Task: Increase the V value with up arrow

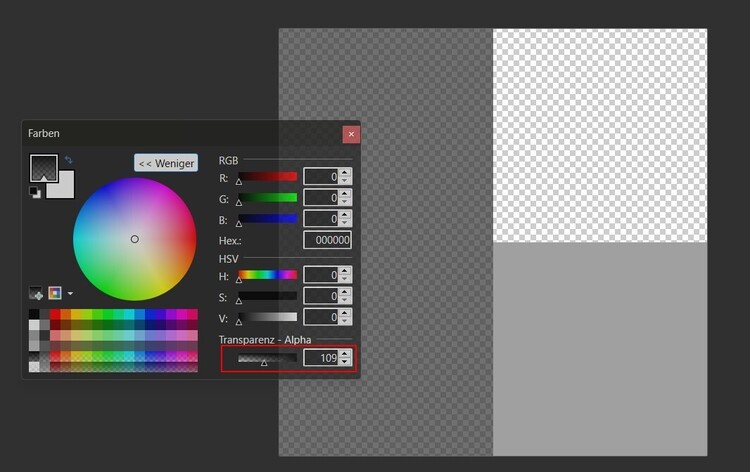Action: [345, 313]
